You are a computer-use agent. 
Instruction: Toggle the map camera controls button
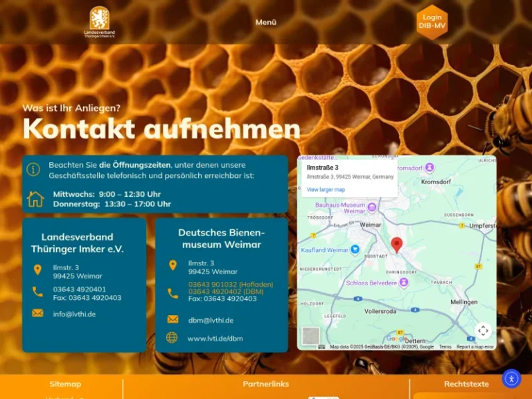tap(483, 330)
